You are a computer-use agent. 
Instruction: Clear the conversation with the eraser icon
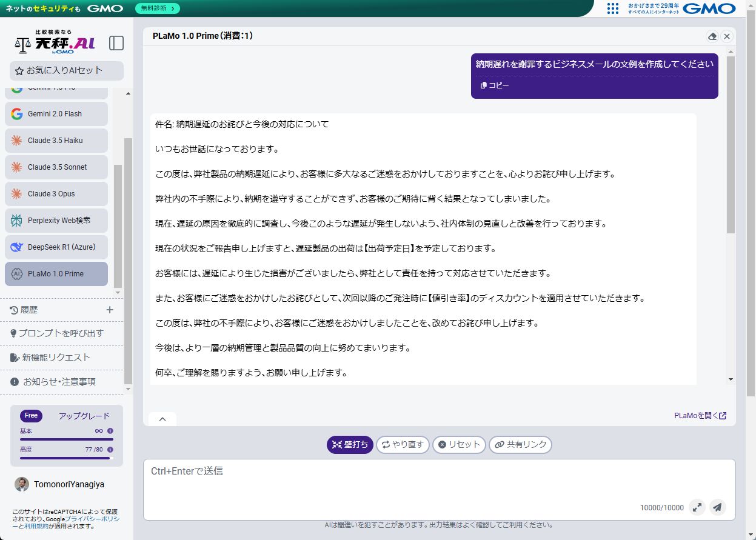click(712, 36)
